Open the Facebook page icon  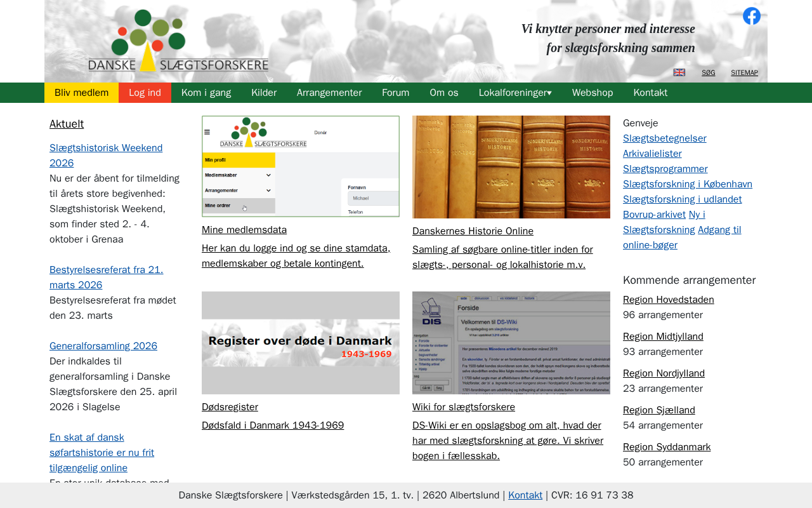point(752,16)
